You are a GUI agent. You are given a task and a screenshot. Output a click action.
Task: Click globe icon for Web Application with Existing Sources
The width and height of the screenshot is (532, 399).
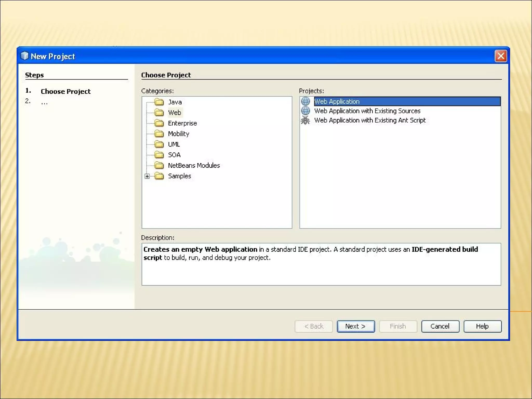coord(305,111)
